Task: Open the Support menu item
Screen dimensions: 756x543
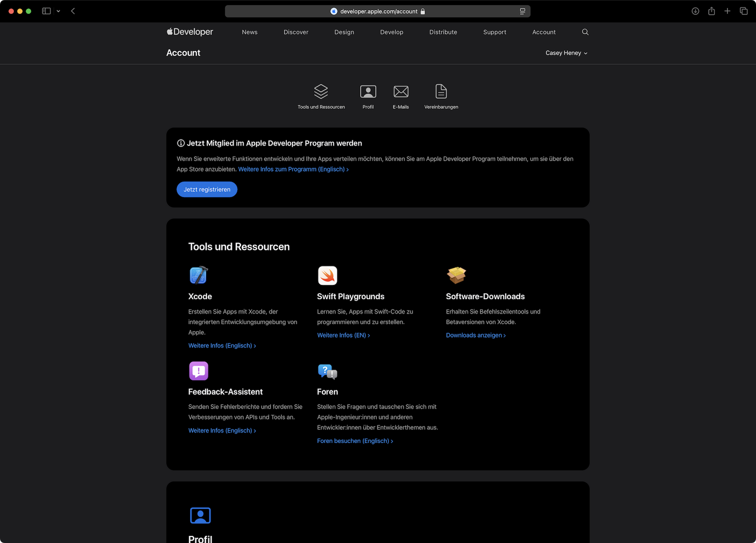Action: [x=495, y=32]
